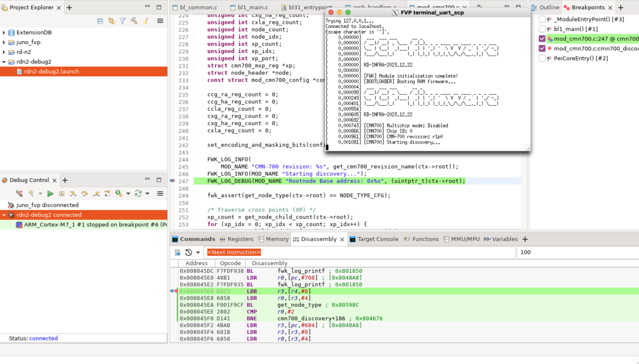Open rdn2-debug2.launch file in Project Explorer
The width and height of the screenshot is (639, 364).
(x=51, y=71)
